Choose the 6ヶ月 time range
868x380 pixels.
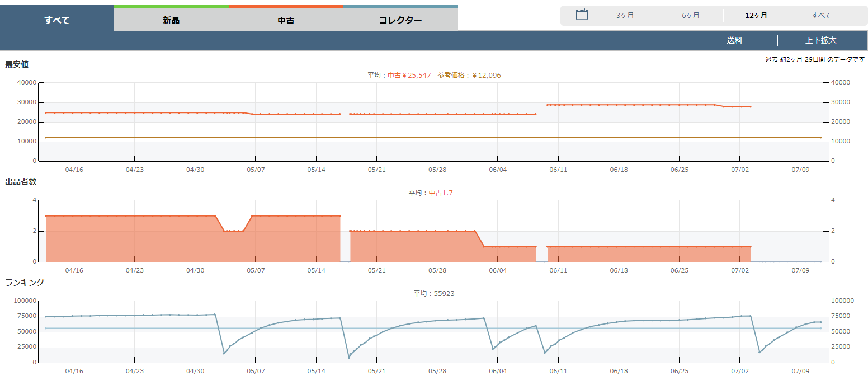[x=690, y=16]
